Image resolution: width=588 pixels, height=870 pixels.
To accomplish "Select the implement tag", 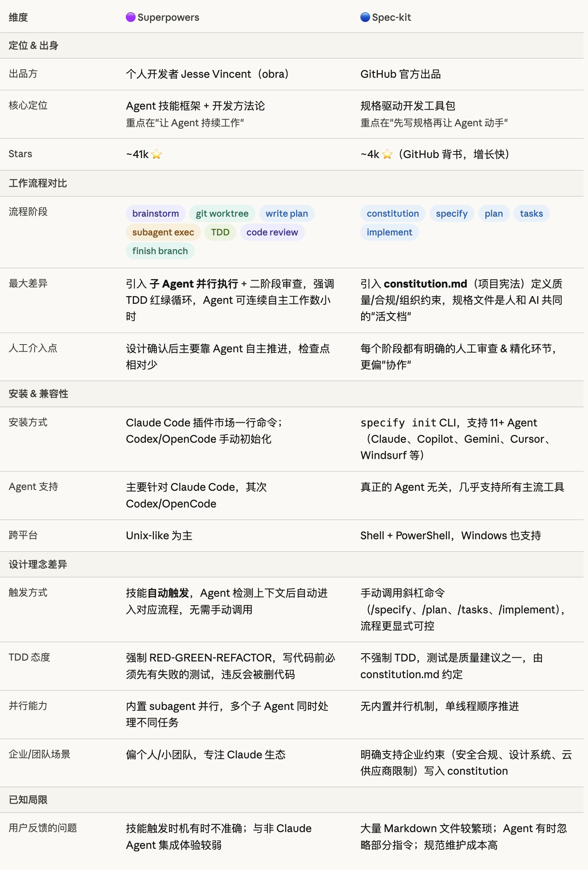I will [x=389, y=232].
